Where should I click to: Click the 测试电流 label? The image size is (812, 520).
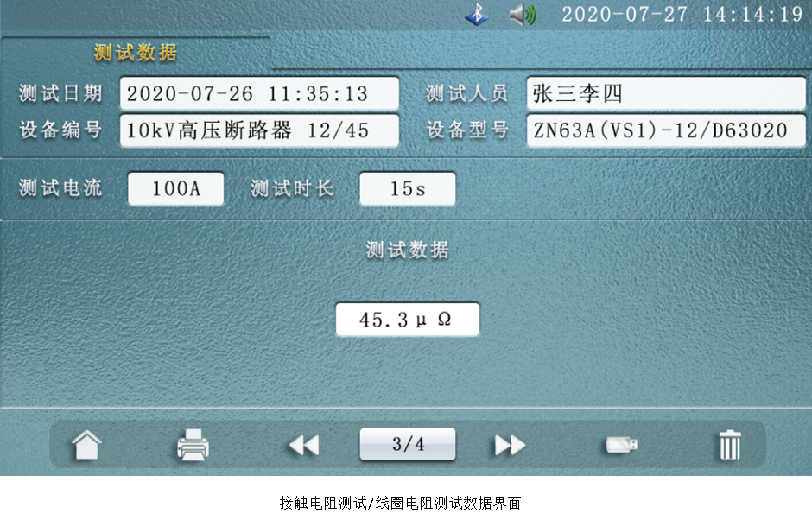click(x=60, y=189)
